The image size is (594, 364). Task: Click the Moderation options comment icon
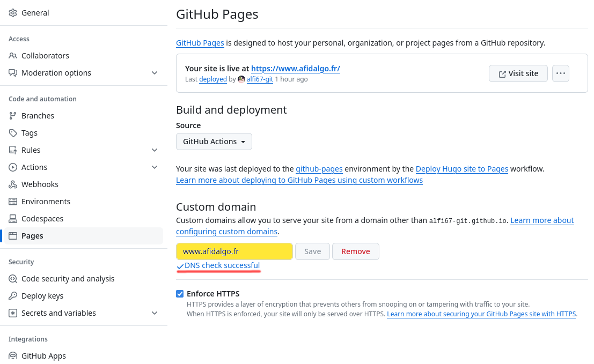(x=13, y=73)
